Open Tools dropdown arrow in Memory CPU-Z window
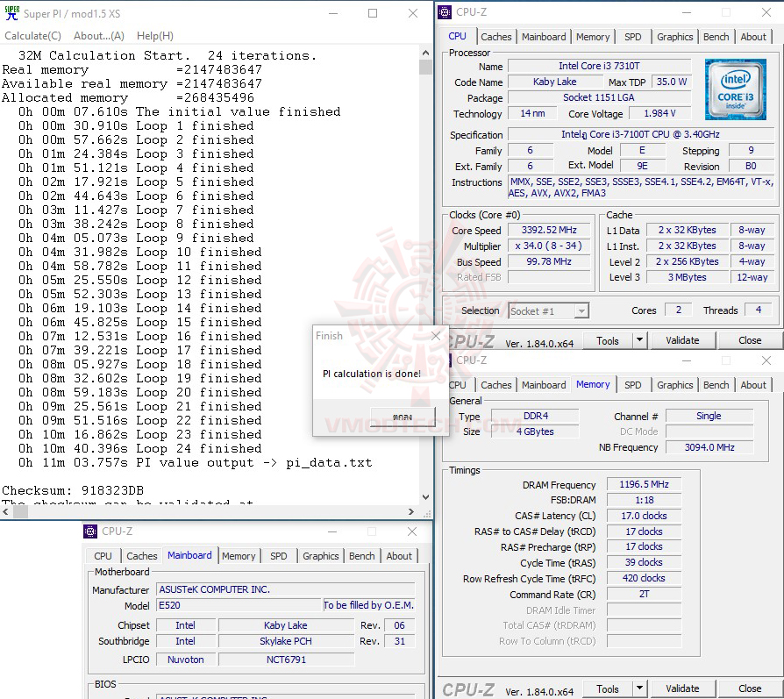This screenshot has height=699, width=784. tap(639, 689)
